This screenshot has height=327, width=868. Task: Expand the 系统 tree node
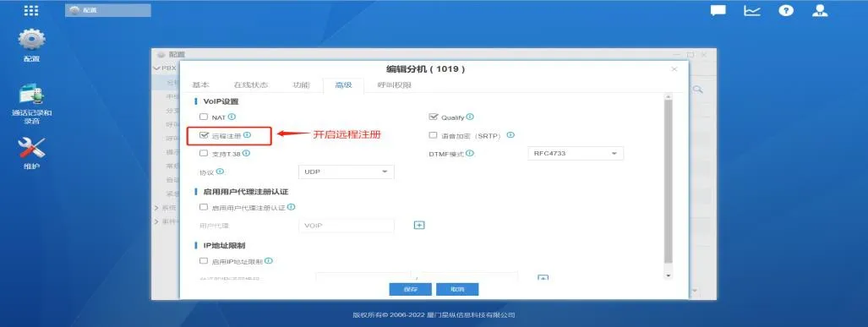point(156,208)
